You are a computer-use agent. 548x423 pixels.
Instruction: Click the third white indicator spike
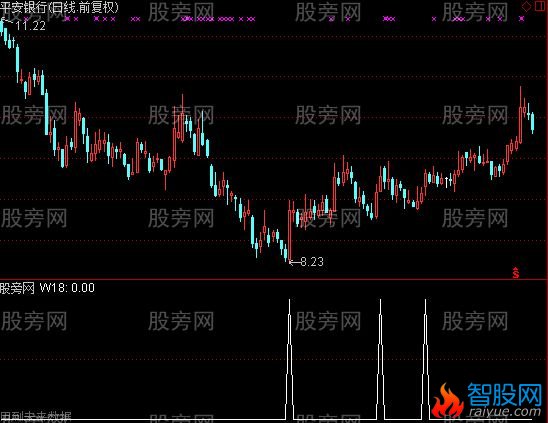tap(425, 359)
